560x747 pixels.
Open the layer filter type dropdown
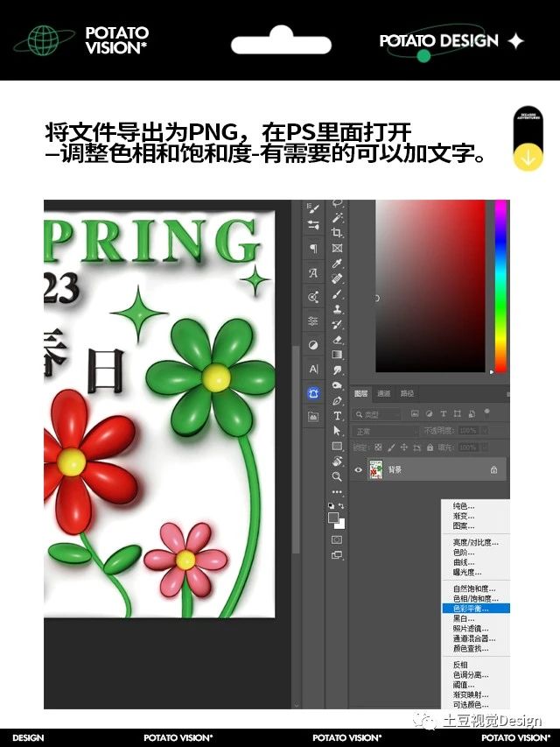click(376, 414)
